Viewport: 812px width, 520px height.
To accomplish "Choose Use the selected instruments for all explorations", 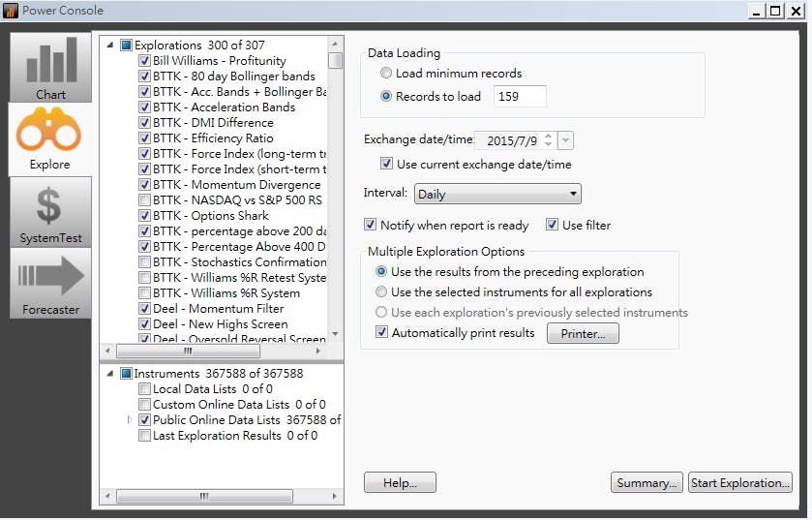I will (382, 292).
